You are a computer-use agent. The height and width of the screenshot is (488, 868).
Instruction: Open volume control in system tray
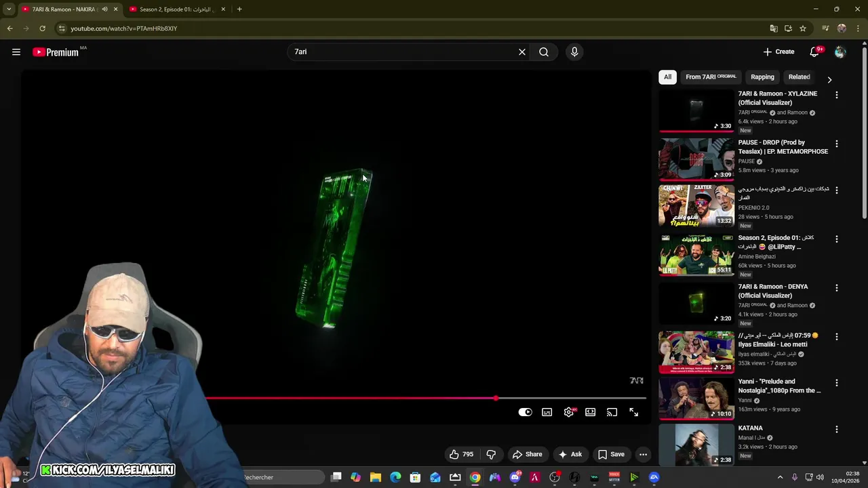(x=820, y=477)
